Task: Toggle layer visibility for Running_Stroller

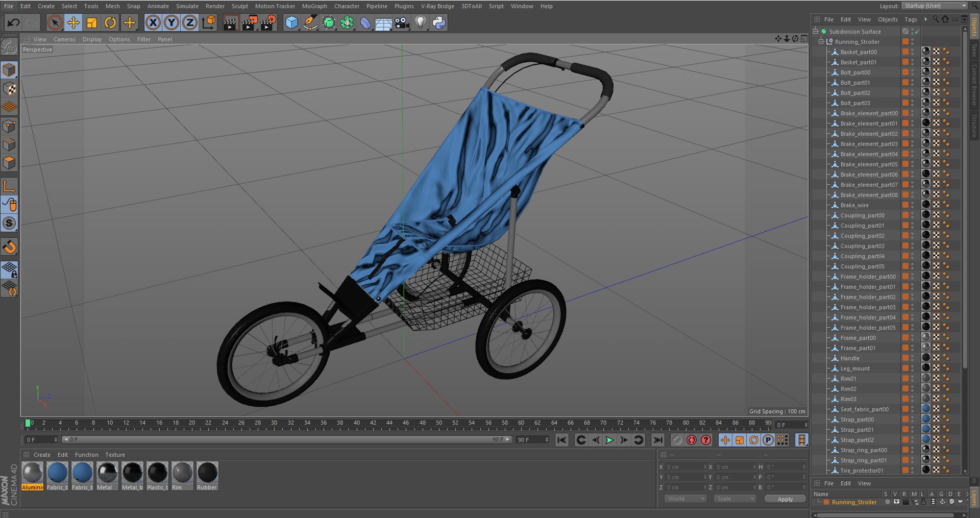Action: pos(896,502)
